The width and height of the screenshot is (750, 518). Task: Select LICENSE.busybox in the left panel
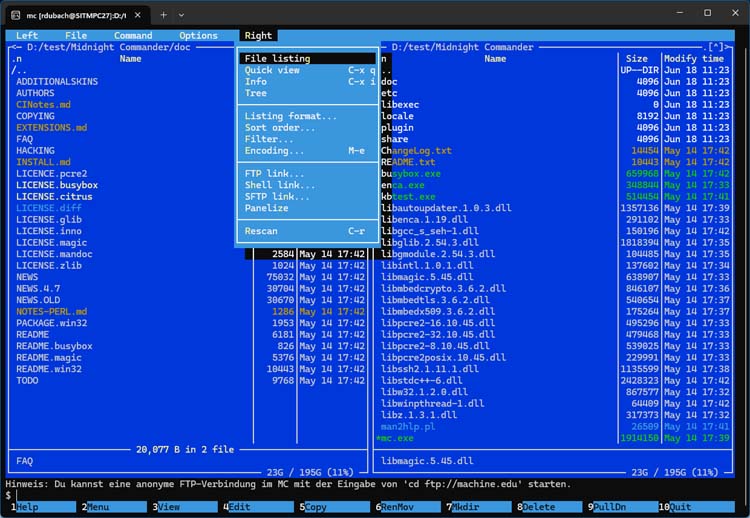57,185
